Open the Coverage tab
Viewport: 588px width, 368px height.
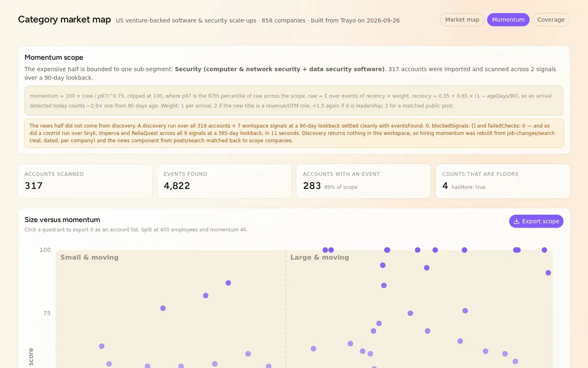click(x=551, y=20)
